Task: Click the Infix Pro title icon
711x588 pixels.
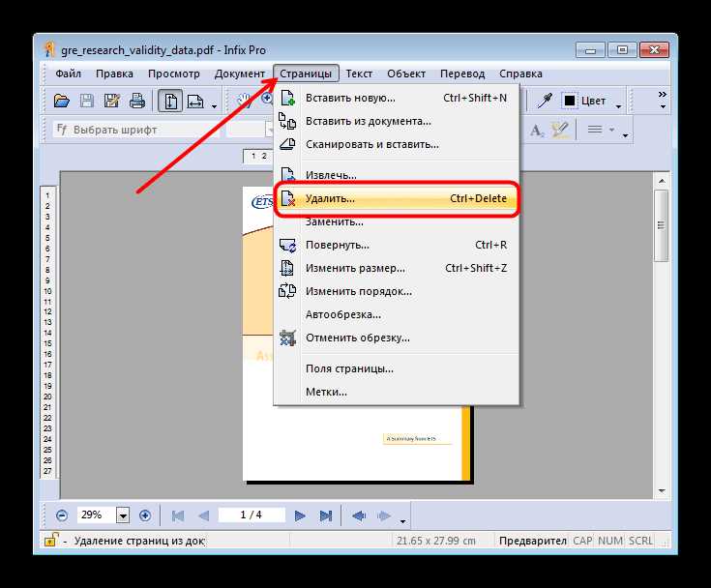Action: [x=49, y=49]
